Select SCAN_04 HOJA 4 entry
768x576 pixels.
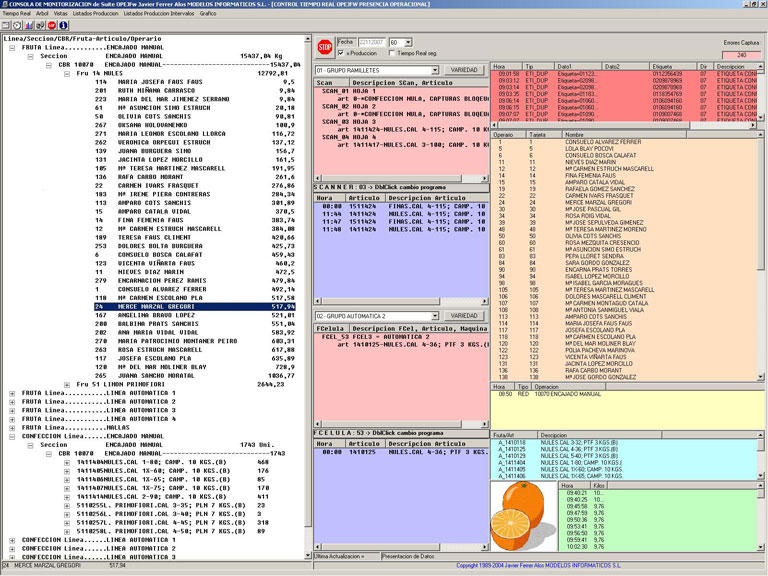349,137
